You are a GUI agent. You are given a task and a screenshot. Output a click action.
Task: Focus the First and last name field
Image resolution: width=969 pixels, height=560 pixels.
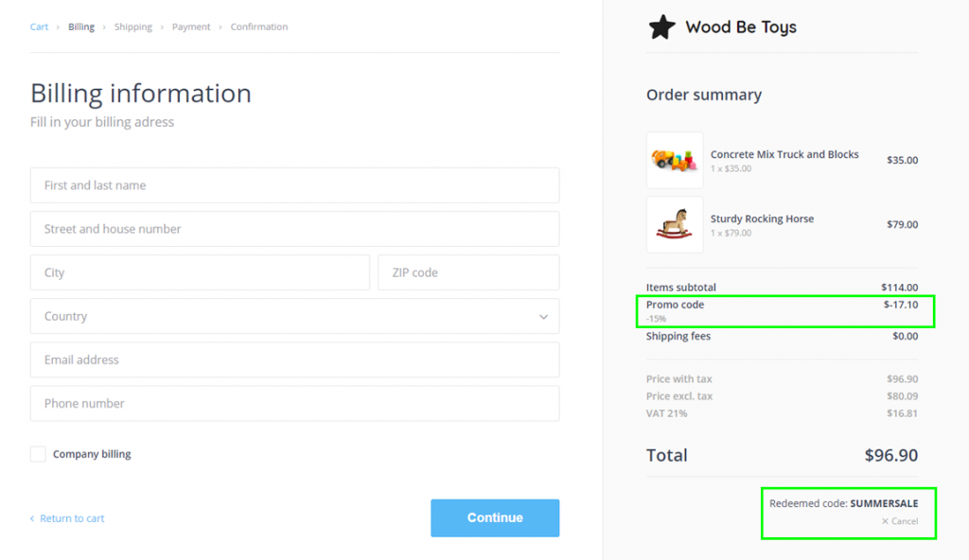click(295, 185)
